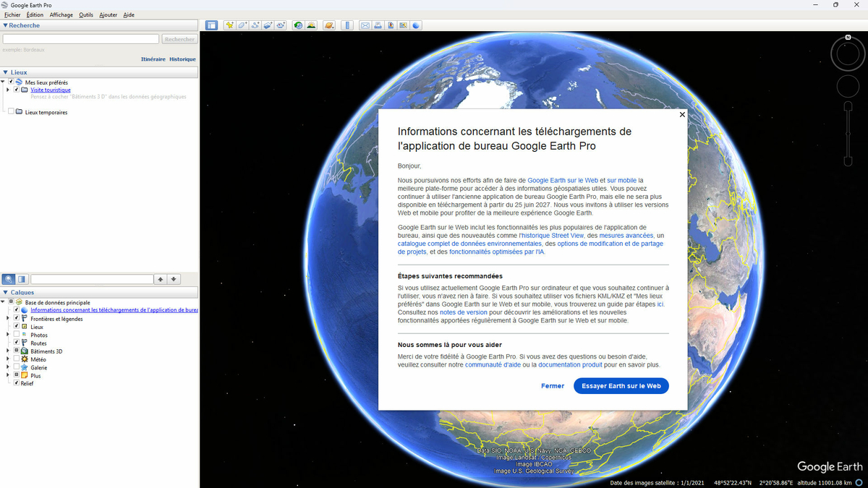Expand the Plus layer arrow

click(8, 375)
